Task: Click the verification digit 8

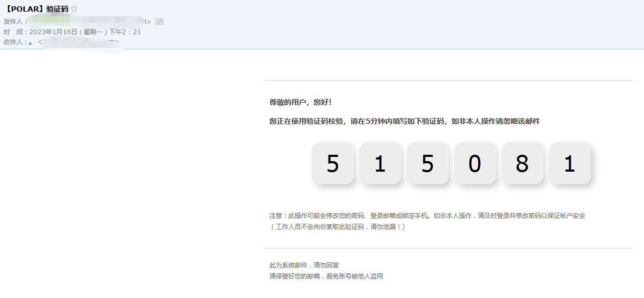Action: click(522, 163)
